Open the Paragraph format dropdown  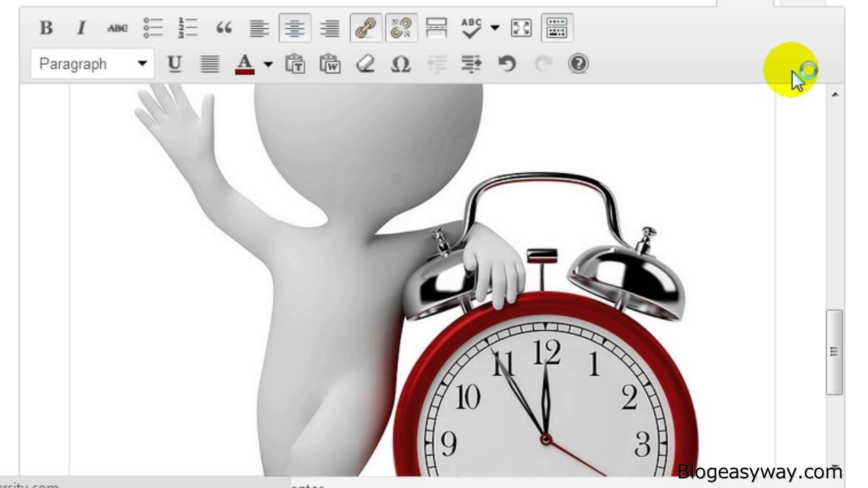tap(92, 64)
